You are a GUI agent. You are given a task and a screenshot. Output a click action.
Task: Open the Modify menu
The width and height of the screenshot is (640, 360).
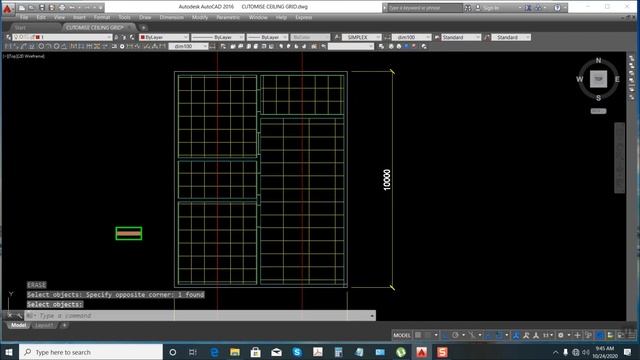pos(200,18)
